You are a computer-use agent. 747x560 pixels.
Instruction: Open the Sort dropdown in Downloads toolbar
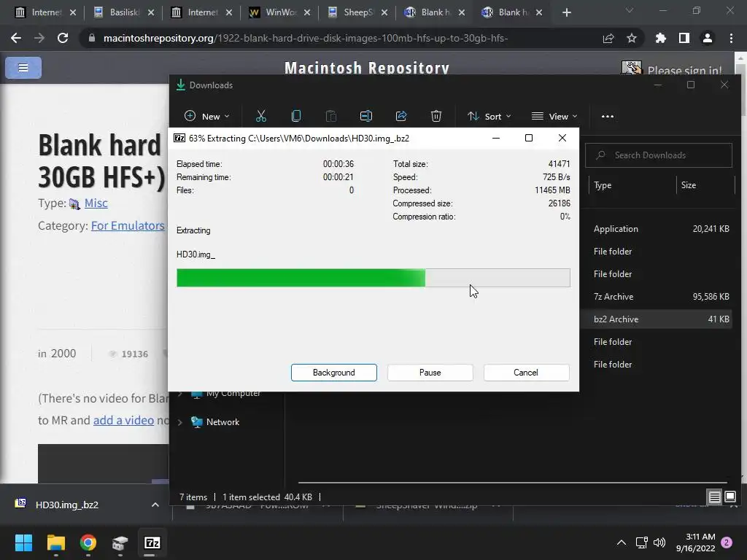489,116
